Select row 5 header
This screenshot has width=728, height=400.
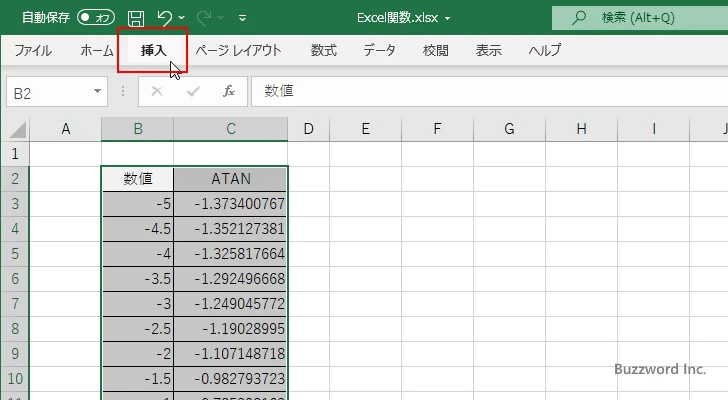click(15, 254)
